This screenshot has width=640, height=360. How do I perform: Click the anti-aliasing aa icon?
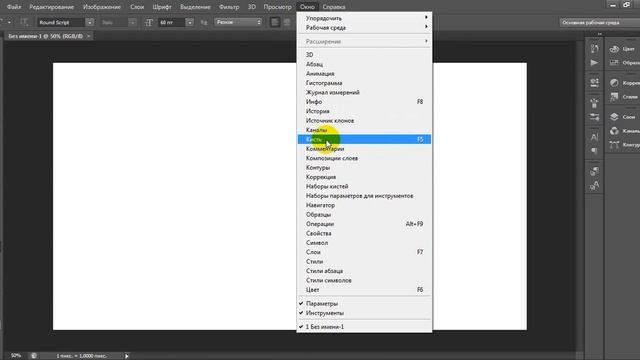click(204, 22)
